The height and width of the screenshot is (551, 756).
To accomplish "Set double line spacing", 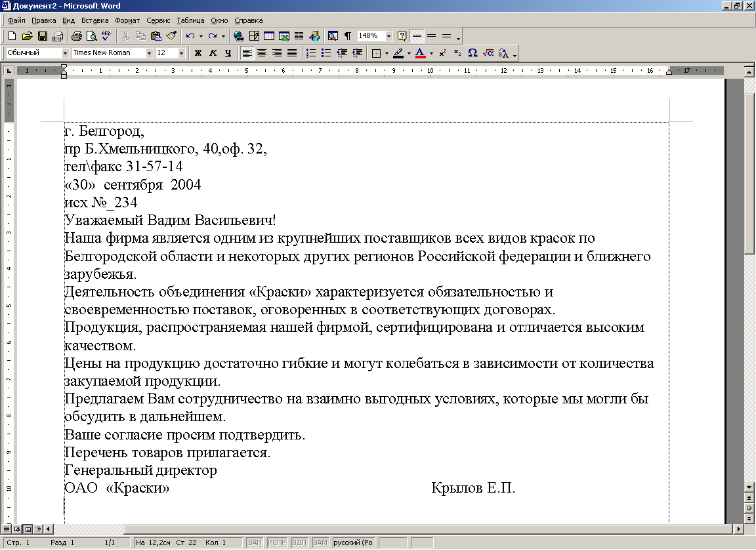I will point(446,35).
